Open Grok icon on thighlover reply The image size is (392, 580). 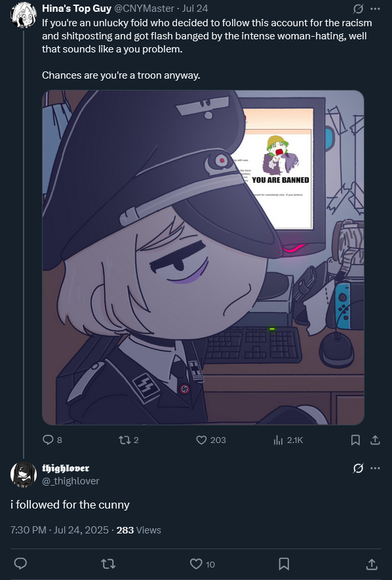pos(358,469)
